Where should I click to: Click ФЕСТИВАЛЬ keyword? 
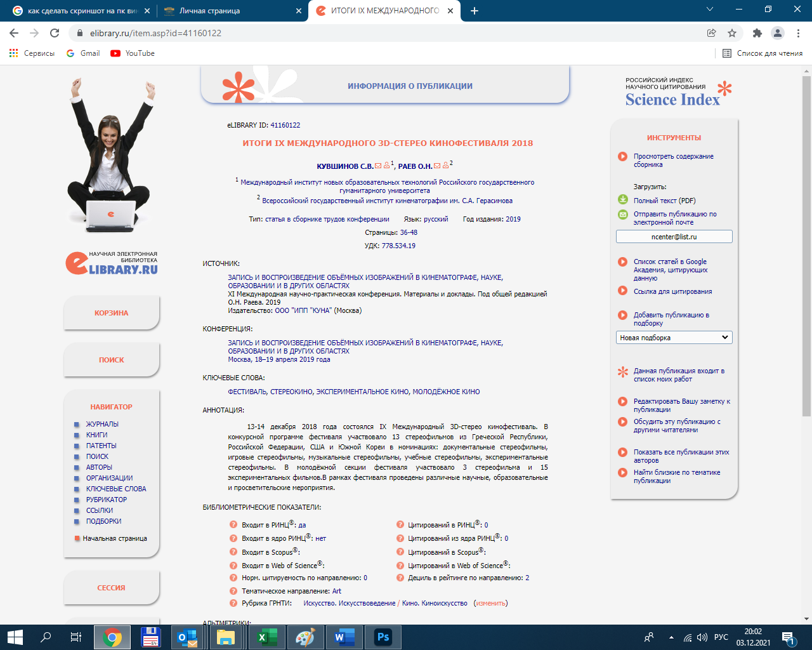point(247,392)
